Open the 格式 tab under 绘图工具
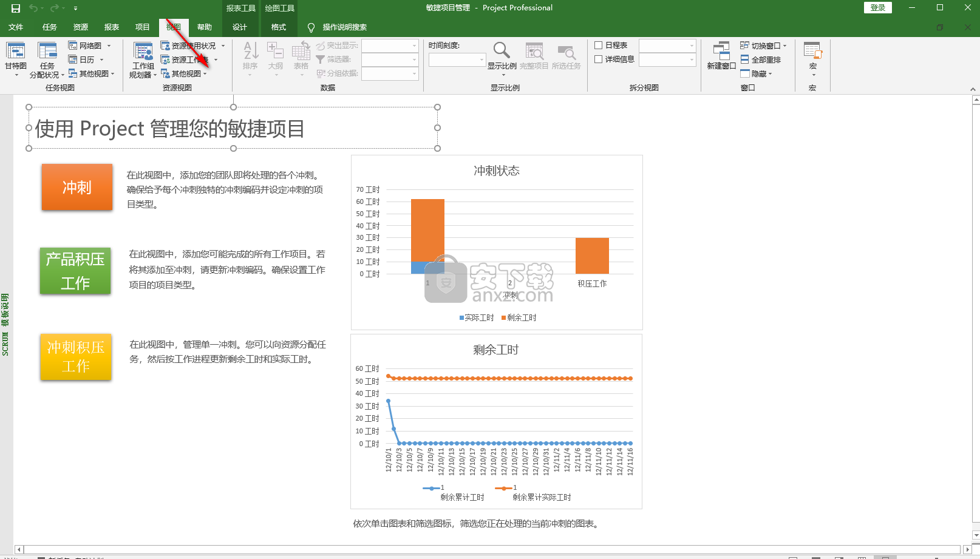Viewport: 980px width, 559px height. pos(279,27)
